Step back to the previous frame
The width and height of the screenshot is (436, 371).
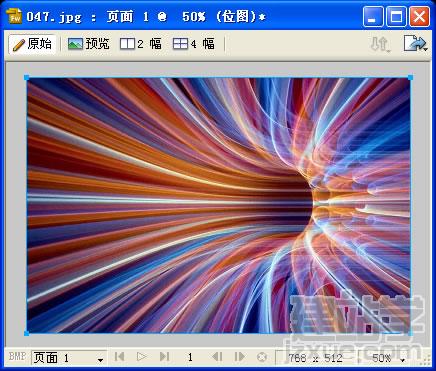[x=217, y=357]
